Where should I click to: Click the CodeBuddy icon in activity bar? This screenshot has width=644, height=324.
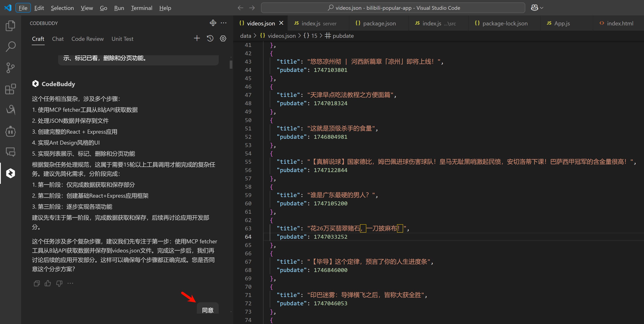pos(10,173)
